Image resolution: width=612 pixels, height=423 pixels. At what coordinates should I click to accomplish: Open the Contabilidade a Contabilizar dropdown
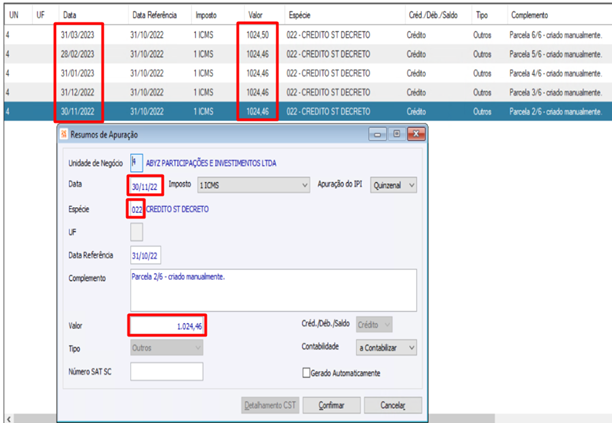point(386,347)
